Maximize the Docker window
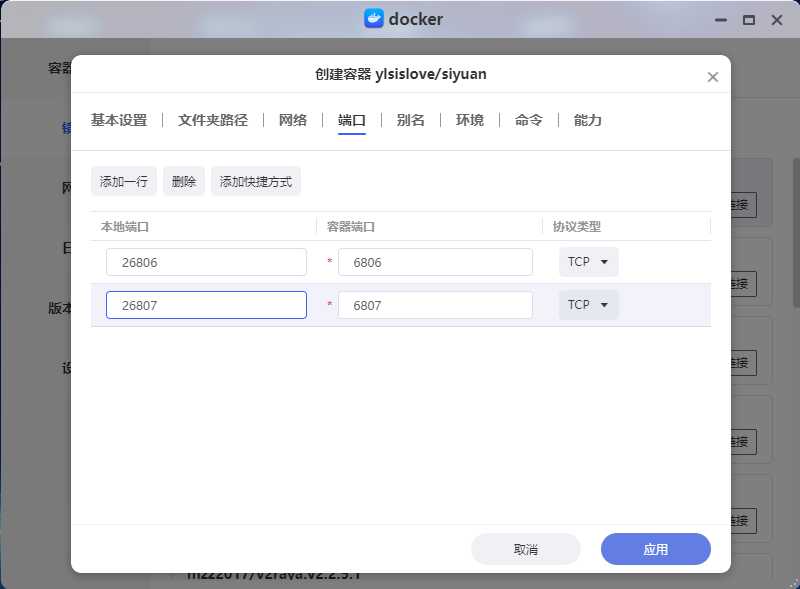 (748, 20)
